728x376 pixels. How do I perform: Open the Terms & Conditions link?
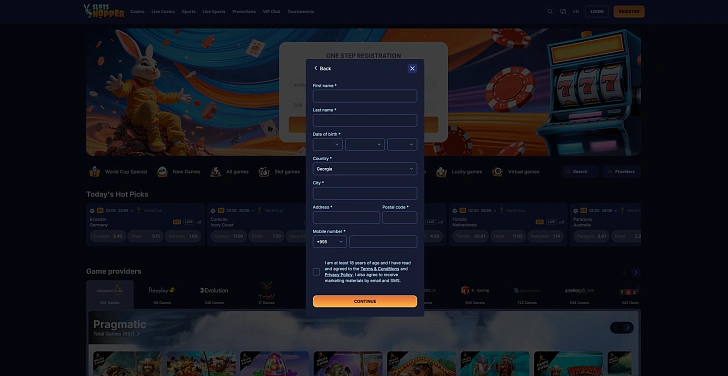tap(380, 269)
